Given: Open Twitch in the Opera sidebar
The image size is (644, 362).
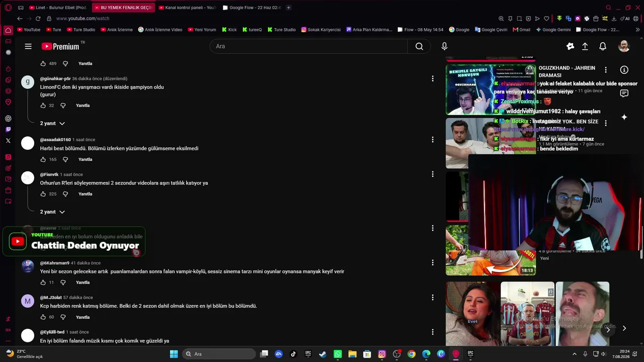Looking at the screenshot, I should click(x=8, y=130).
